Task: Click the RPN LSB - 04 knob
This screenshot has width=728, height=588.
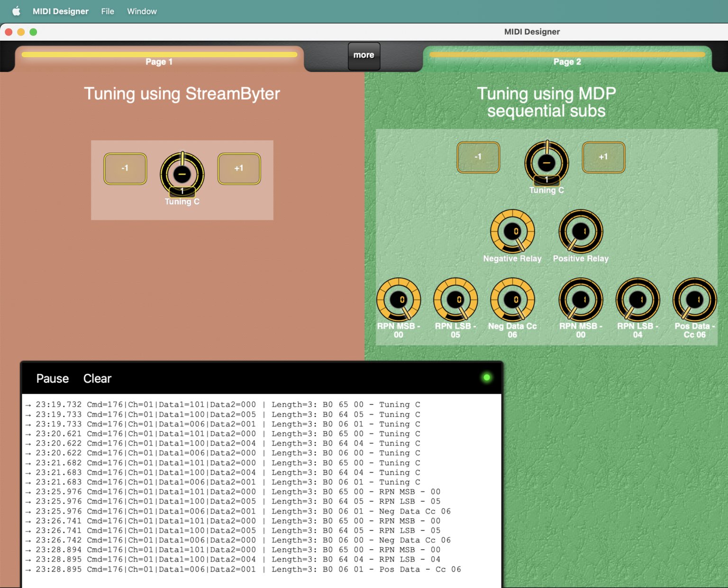Action: 637,300
